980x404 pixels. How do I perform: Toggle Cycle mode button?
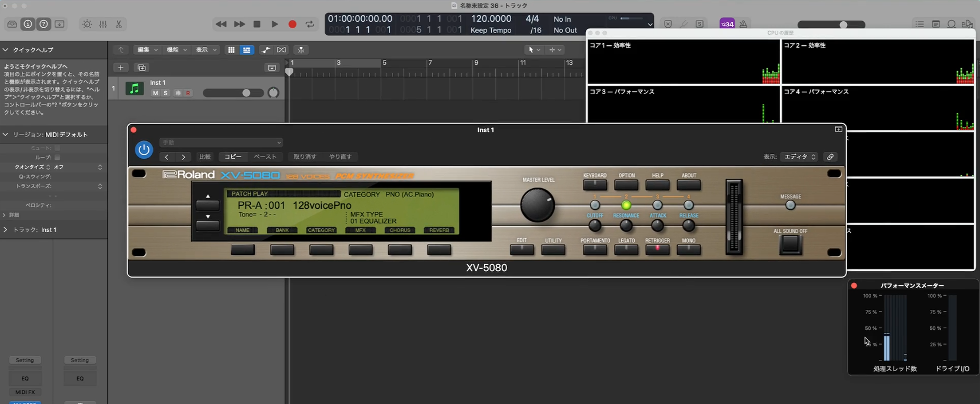click(x=310, y=24)
